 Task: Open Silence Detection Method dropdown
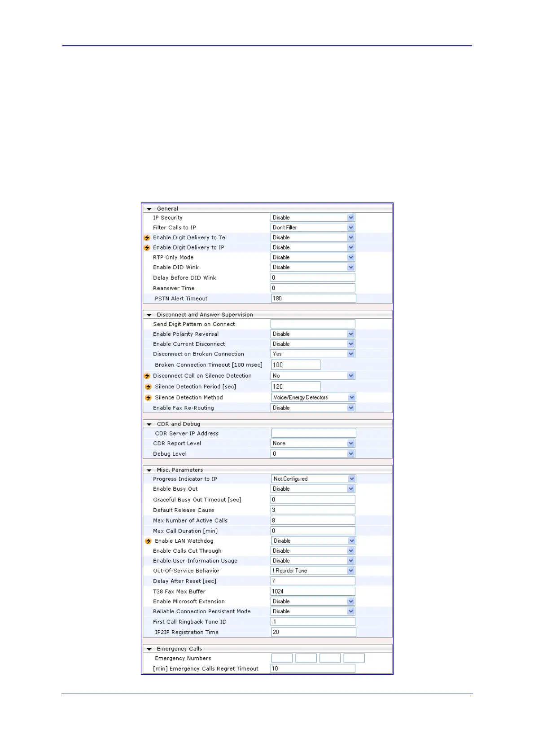pyautogui.click(x=314, y=397)
